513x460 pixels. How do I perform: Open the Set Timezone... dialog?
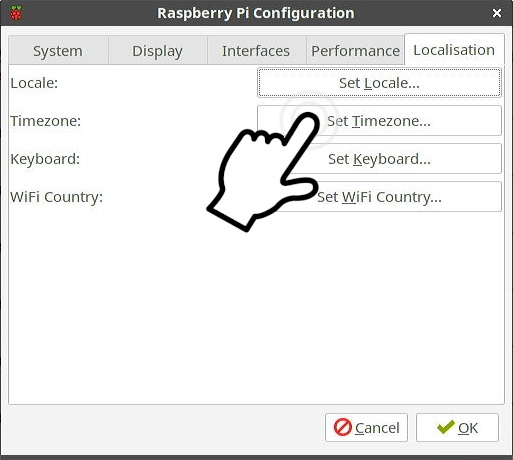point(379,121)
